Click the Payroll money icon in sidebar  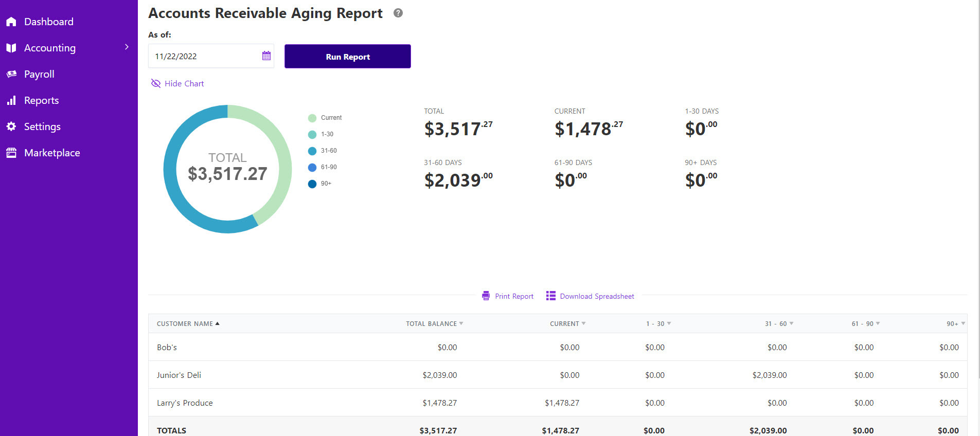11,74
